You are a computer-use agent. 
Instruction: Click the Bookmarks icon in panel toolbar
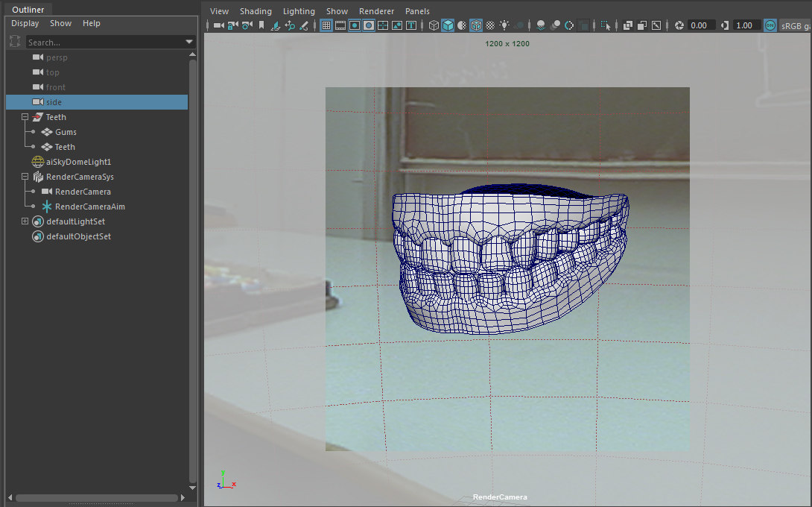(x=261, y=25)
